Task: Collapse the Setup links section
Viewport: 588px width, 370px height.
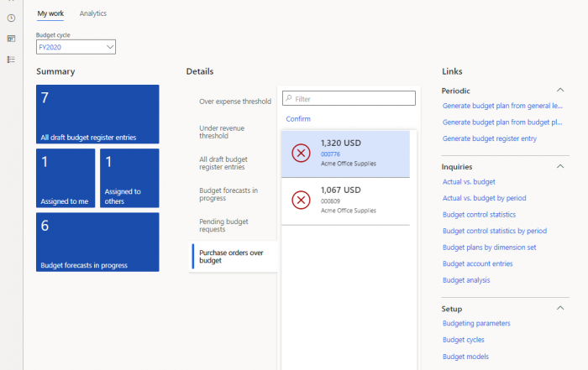Action: point(560,308)
